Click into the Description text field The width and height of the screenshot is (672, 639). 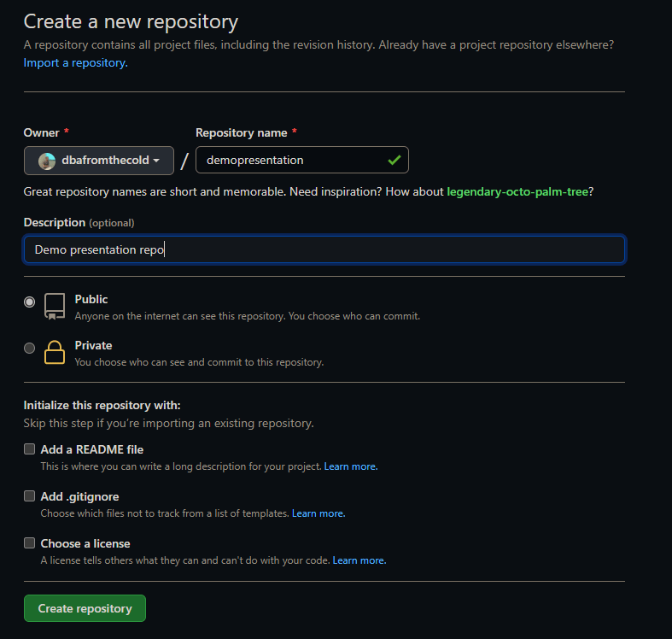click(324, 249)
